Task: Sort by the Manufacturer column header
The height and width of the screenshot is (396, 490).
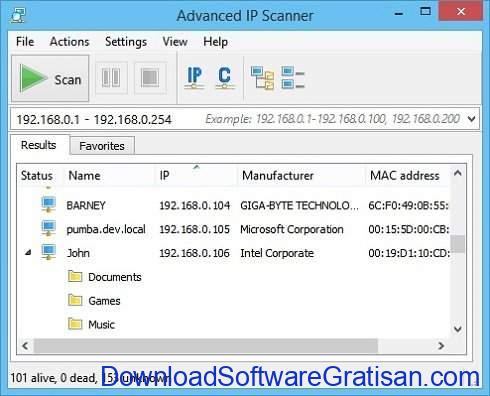Action: 302,176
